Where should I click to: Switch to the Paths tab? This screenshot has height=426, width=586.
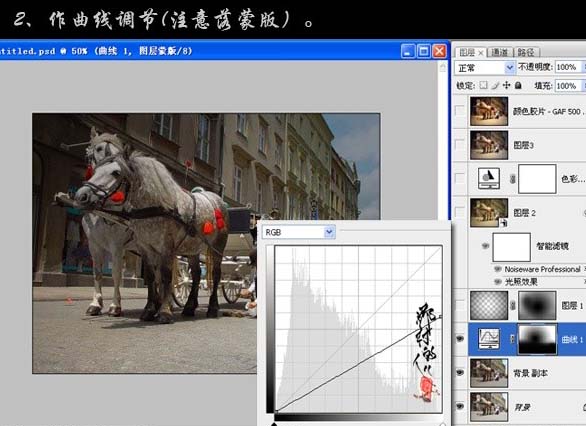pos(526,52)
